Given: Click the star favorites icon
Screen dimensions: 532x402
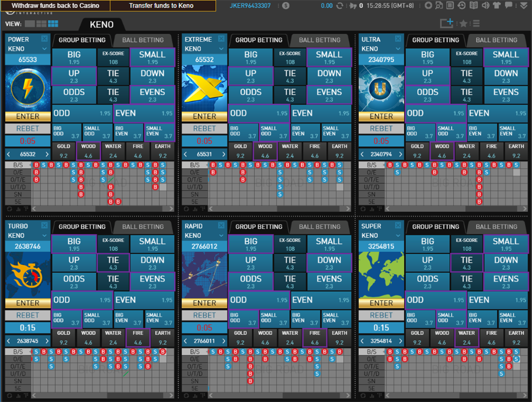Looking at the screenshot, I should point(463,24).
